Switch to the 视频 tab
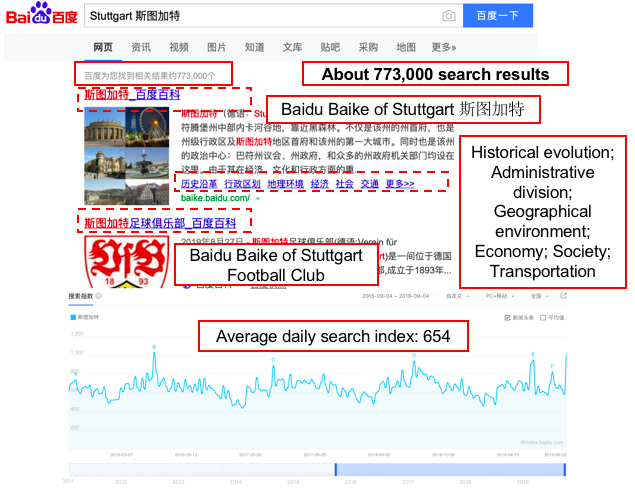 [179, 47]
